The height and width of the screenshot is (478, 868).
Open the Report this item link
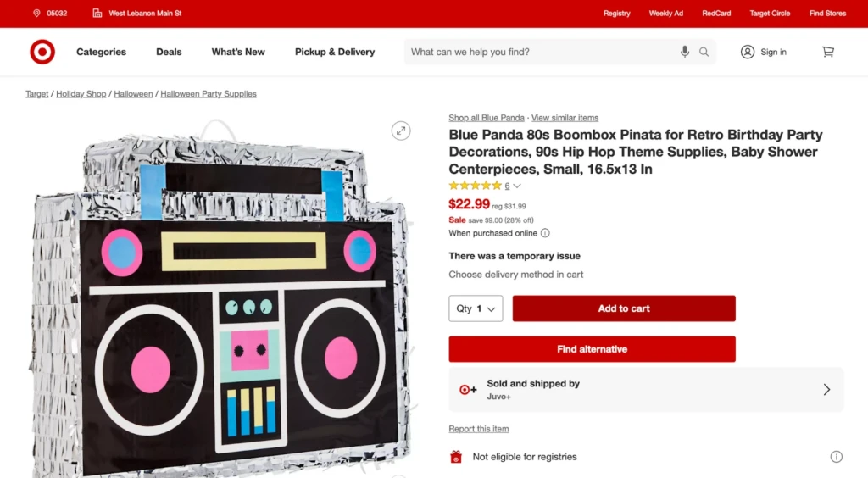[x=479, y=429]
